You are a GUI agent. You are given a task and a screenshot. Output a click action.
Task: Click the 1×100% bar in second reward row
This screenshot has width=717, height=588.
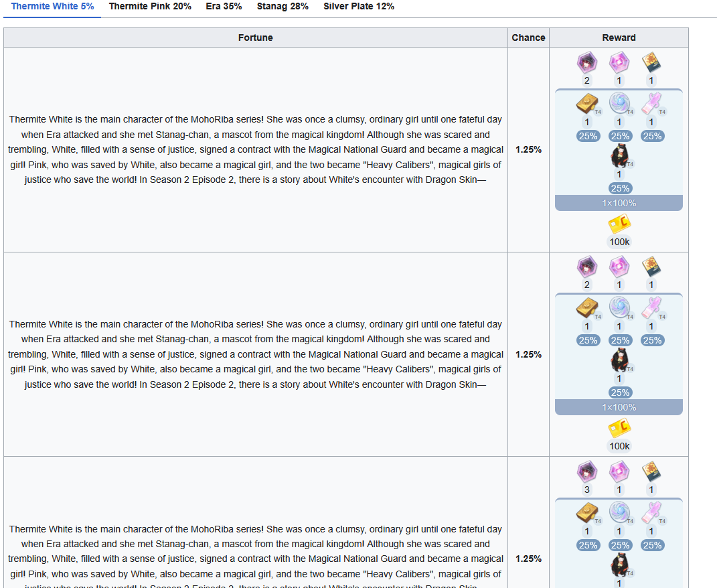pos(619,407)
